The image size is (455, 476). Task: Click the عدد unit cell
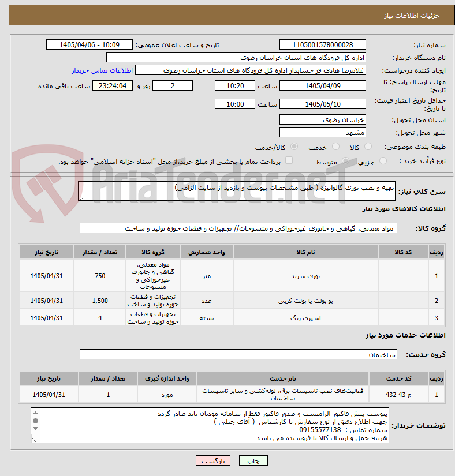coord(207,301)
